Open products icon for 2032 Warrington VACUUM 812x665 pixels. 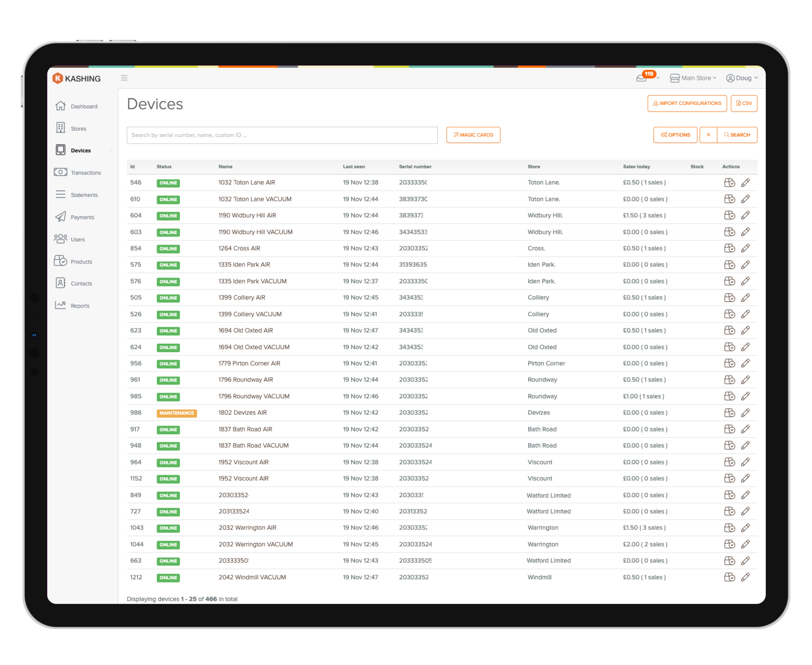pyautogui.click(x=729, y=545)
